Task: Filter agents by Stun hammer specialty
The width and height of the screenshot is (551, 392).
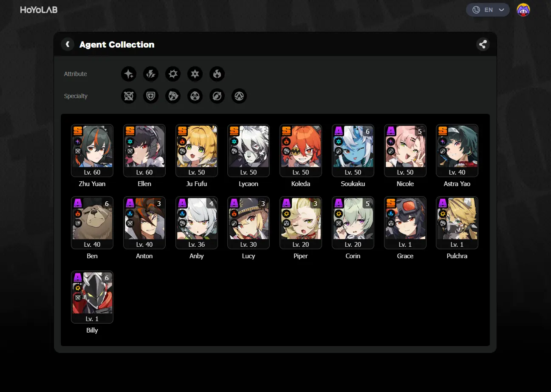Action: tap(173, 96)
